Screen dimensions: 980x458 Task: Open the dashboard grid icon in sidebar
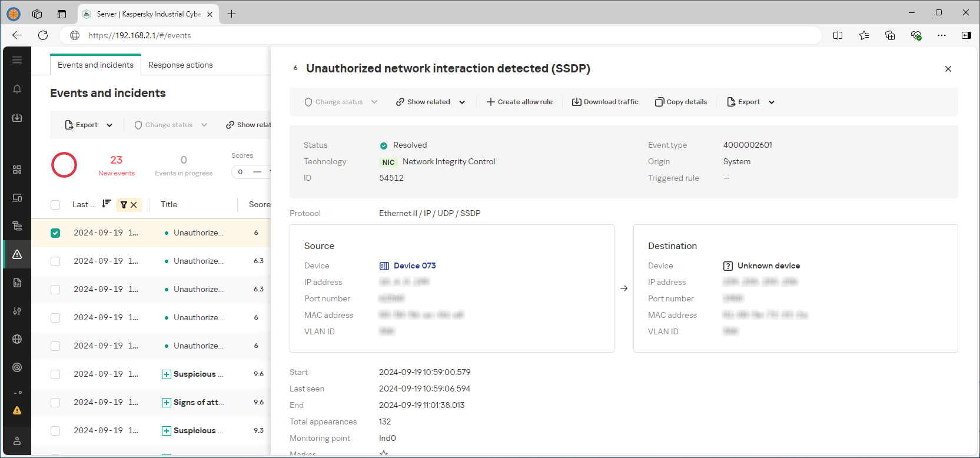(17, 170)
